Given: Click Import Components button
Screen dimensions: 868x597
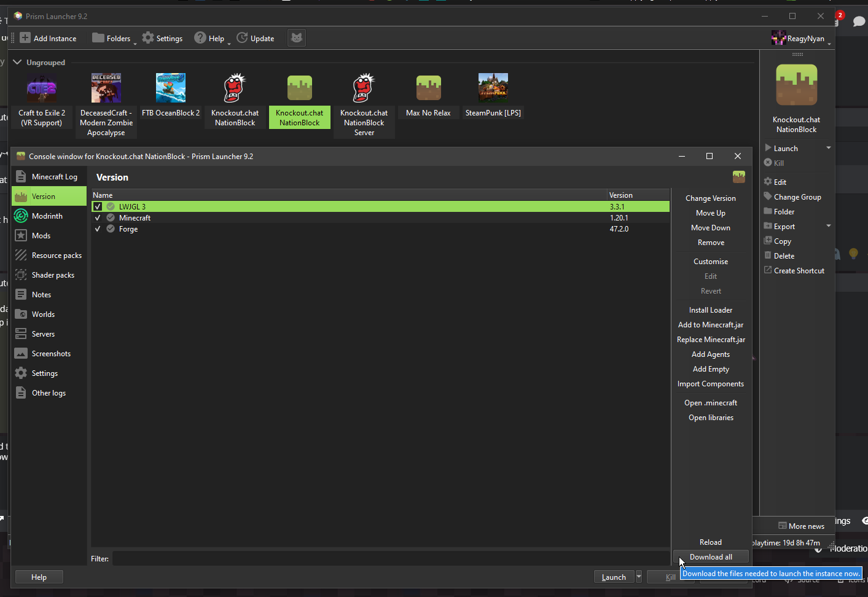Looking at the screenshot, I should 711,384.
